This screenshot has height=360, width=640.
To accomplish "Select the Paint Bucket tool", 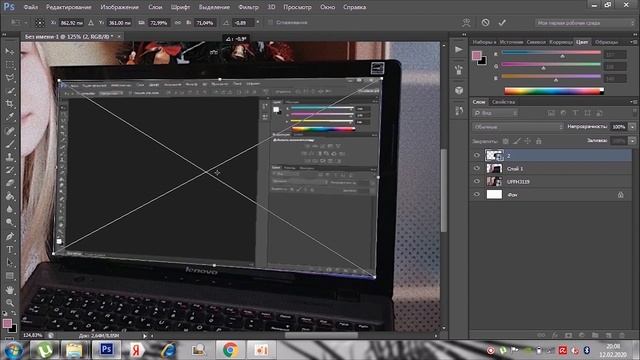I will point(10,196).
